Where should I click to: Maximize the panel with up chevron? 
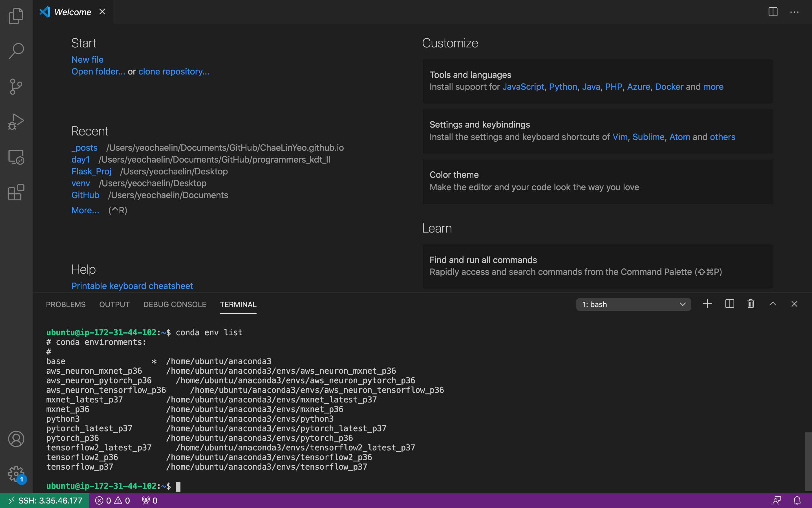click(x=773, y=304)
